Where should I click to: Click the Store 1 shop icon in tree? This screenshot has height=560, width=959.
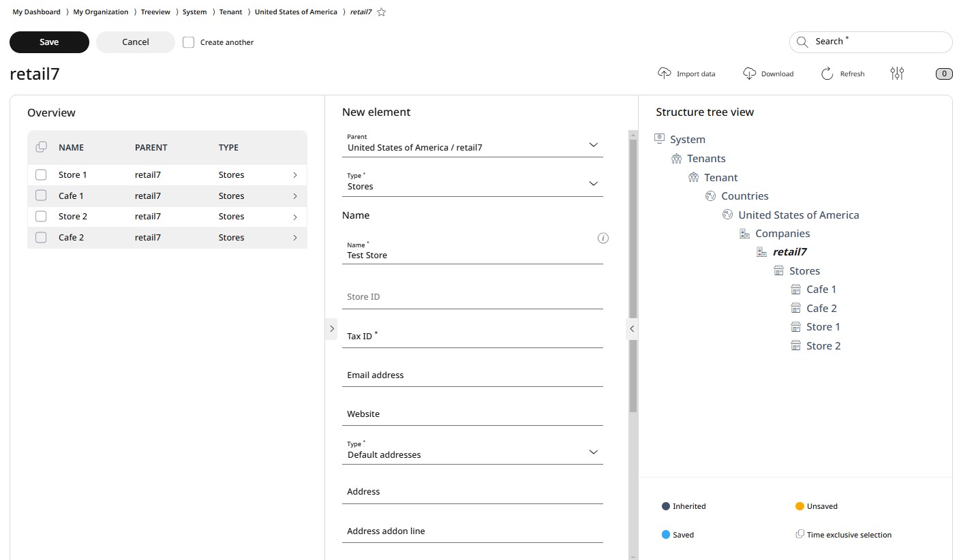795,327
